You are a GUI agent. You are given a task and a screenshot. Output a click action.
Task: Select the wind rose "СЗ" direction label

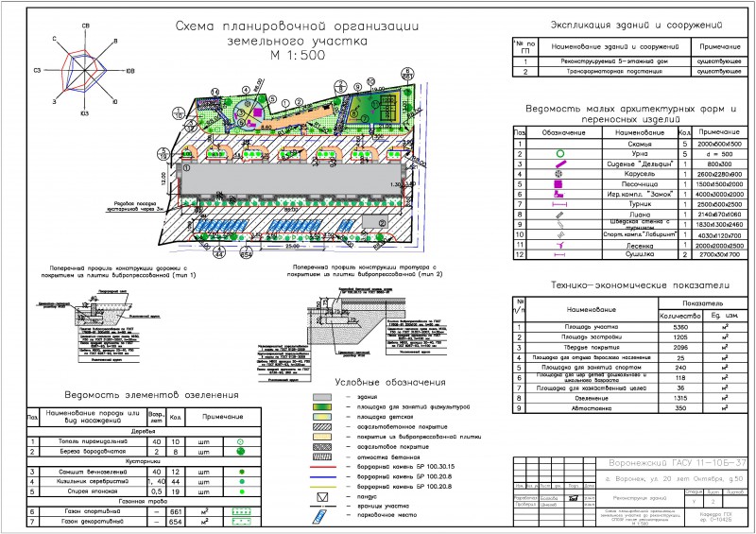tap(37, 71)
